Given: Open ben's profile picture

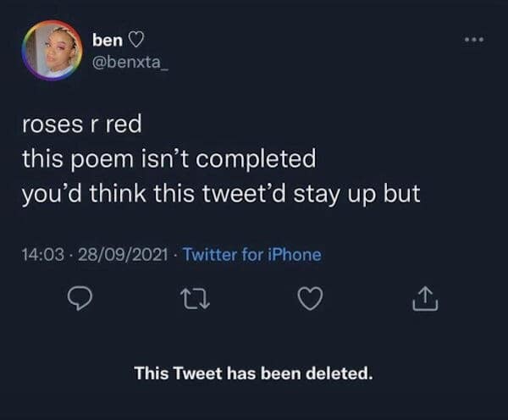Looking at the screenshot, I should point(52,52).
